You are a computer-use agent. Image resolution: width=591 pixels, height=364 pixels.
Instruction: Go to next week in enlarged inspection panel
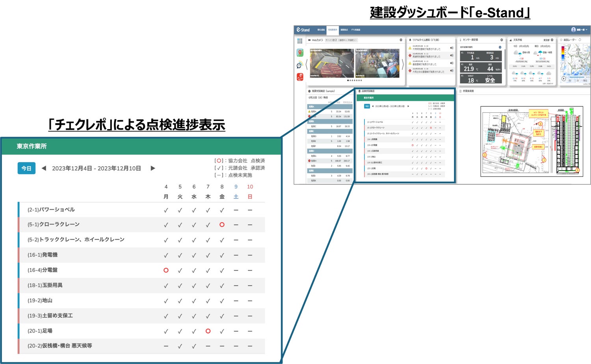tap(153, 168)
